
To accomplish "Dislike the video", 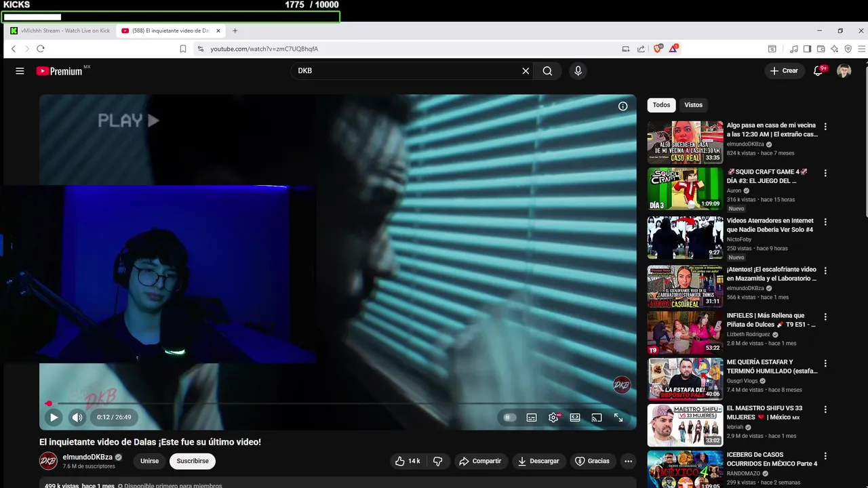I will pos(438,461).
